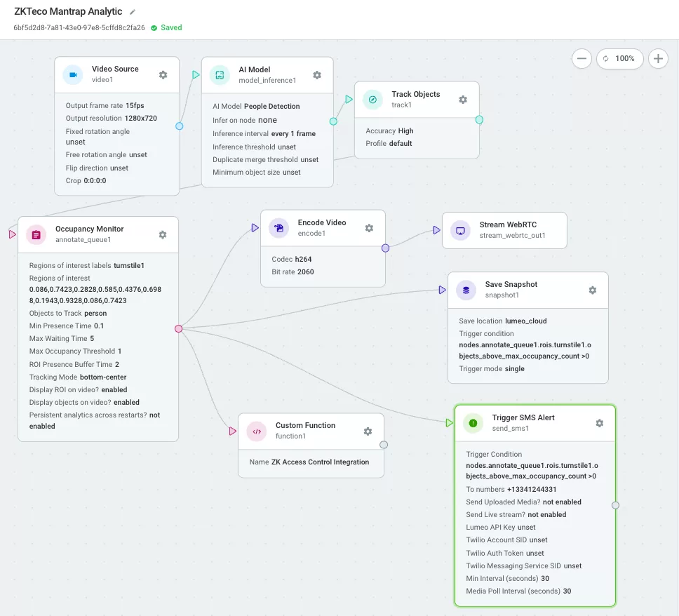Open Occupancy Monitor node settings gear
The height and width of the screenshot is (616, 679).
click(x=163, y=235)
